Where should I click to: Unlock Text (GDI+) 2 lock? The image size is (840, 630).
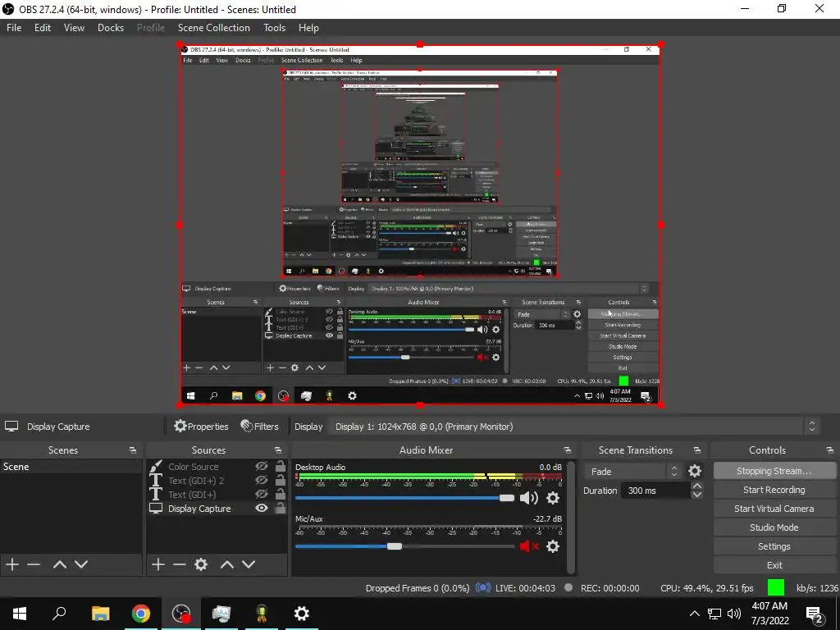point(281,481)
